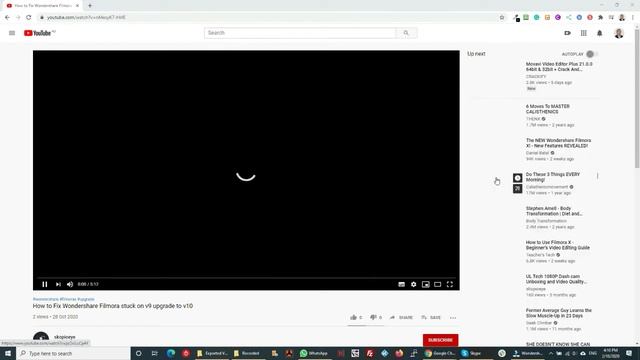This screenshot has height=360, width=640.
Task: Open How to Use Filmora X beginner's guide
Action: click(x=558, y=245)
